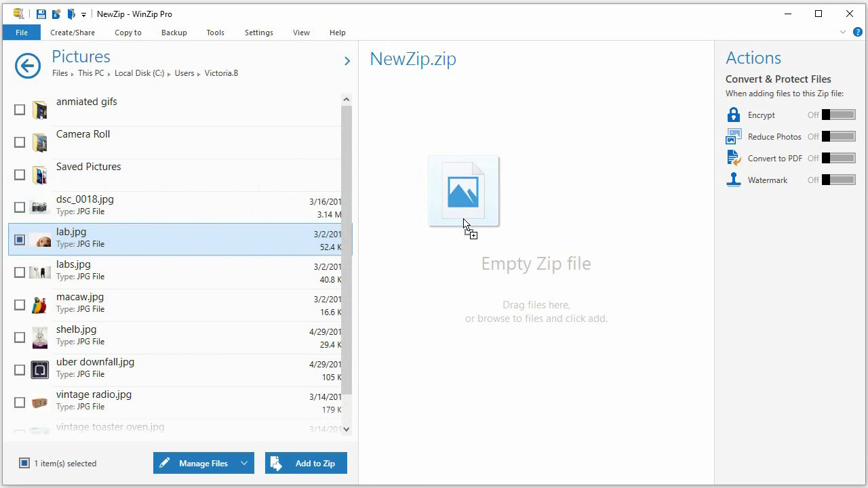Click the dsc_0018.jpg thumbnail

40,207
